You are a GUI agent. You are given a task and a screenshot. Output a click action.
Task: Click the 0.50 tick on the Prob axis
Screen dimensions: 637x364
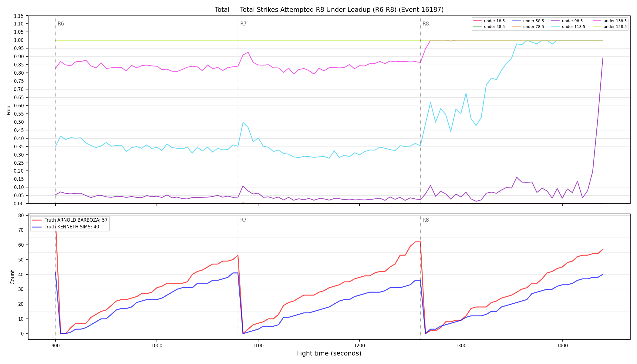tap(19, 122)
